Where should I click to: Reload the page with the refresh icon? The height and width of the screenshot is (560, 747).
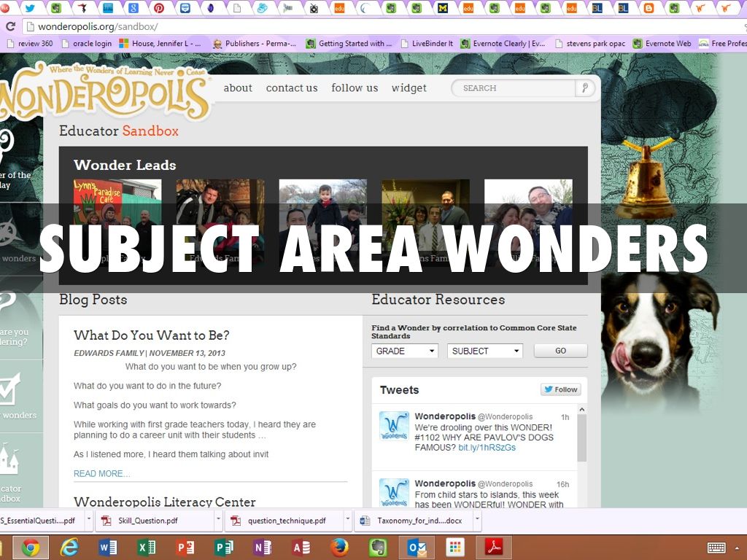10,26
